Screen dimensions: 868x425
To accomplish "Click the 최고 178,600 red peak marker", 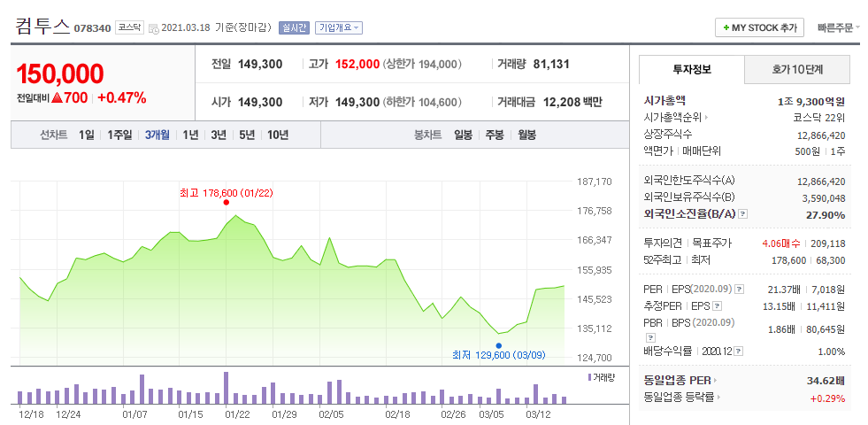I will click(227, 202).
